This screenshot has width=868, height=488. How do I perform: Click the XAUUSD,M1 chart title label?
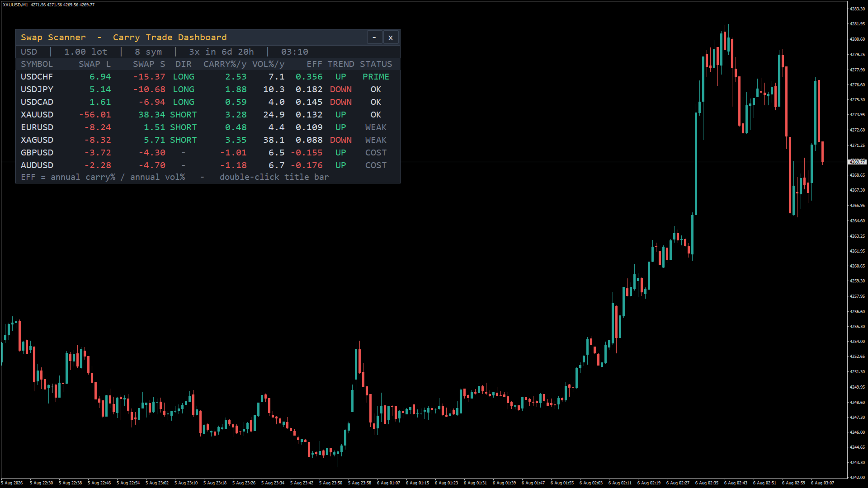tap(15, 5)
